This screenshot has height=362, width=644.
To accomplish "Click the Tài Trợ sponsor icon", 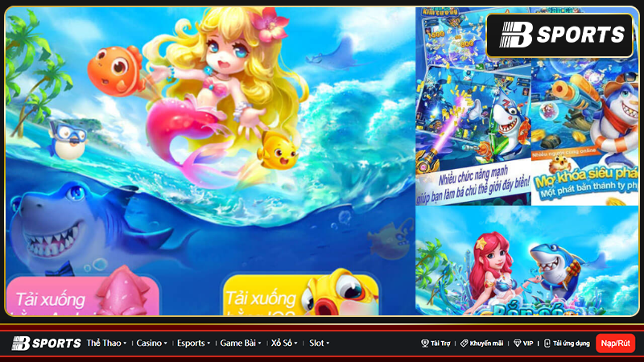I will tap(425, 343).
